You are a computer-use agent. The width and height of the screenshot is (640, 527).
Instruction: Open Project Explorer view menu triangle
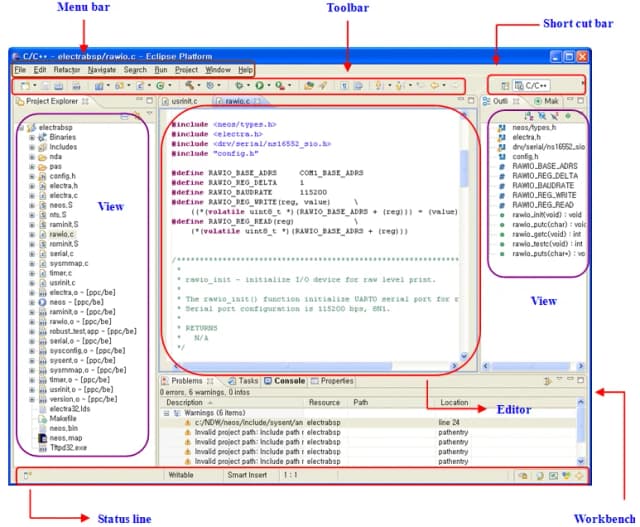[x=149, y=114]
